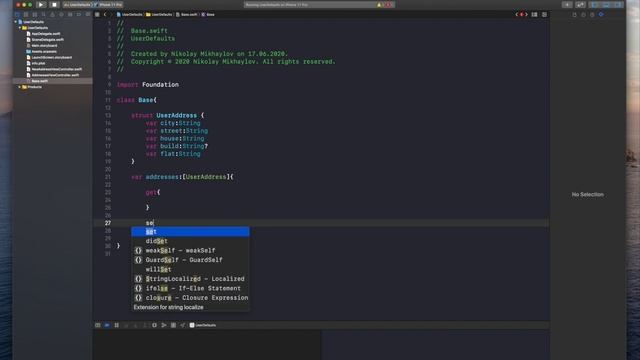Select the Issue navigator icon

(52, 14)
